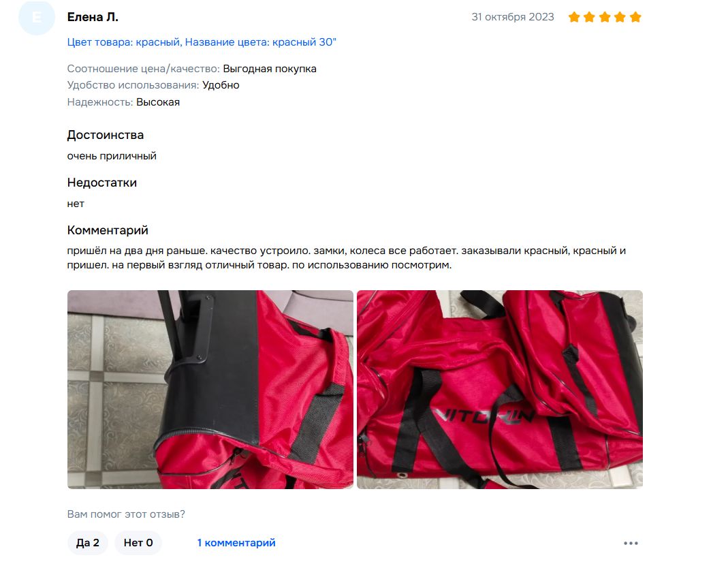Click the review date 31 октября 2023
This screenshot has width=728, height=562.
[x=513, y=17]
